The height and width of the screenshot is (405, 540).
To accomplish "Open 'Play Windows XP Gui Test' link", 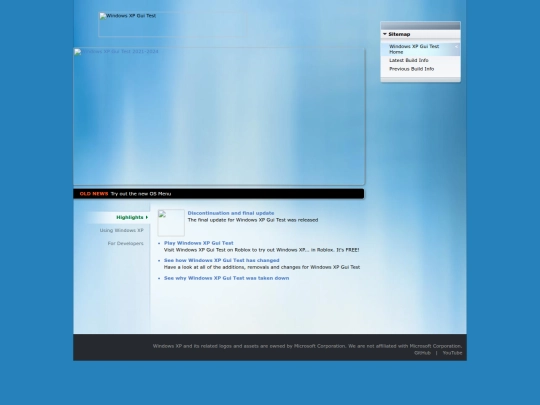I will (199, 243).
